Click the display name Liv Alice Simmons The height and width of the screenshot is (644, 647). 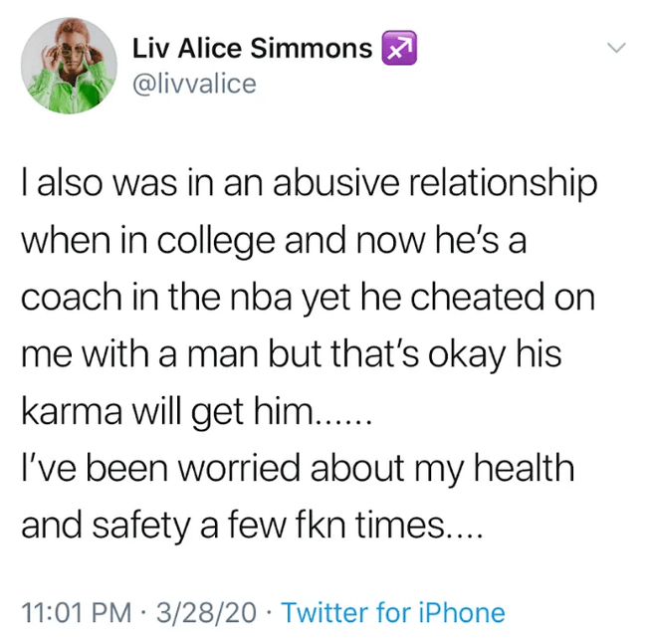click(x=253, y=49)
